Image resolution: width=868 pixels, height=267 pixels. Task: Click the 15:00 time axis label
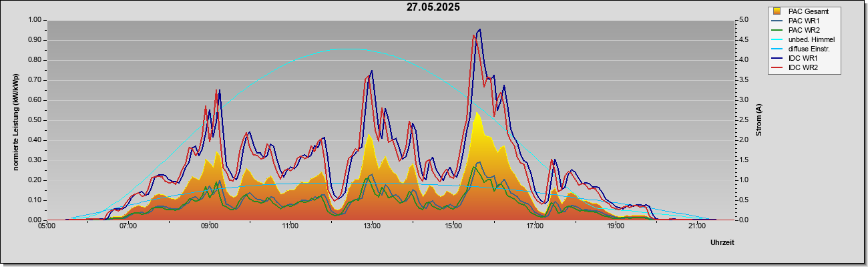(x=453, y=226)
